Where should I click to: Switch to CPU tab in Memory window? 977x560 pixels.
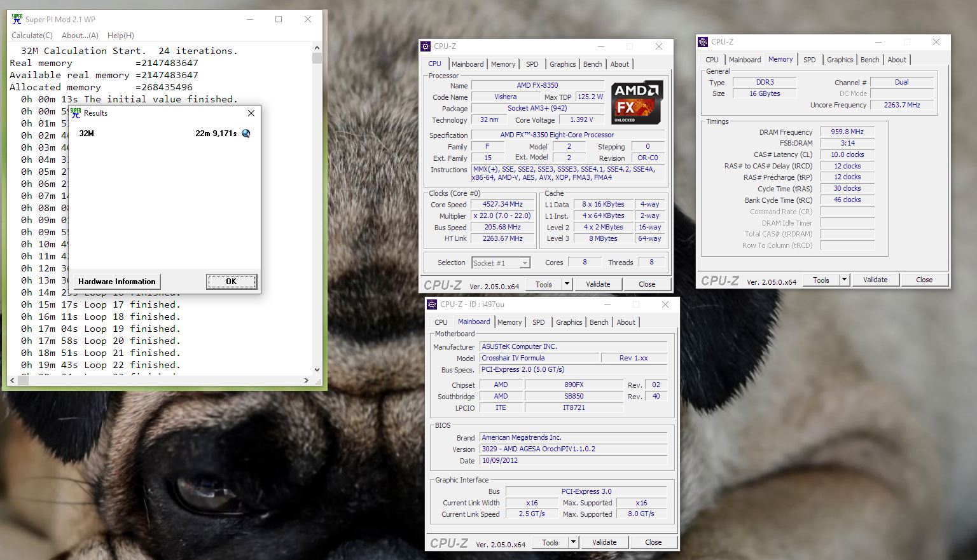pyautogui.click(x=712, y=60)
